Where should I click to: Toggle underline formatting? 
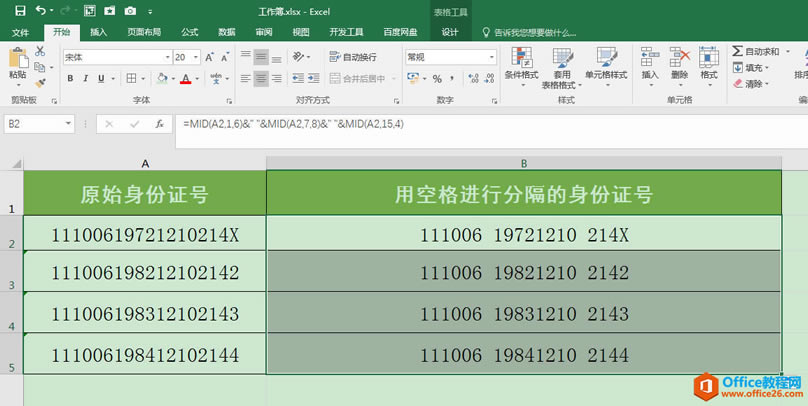point(101,78)
